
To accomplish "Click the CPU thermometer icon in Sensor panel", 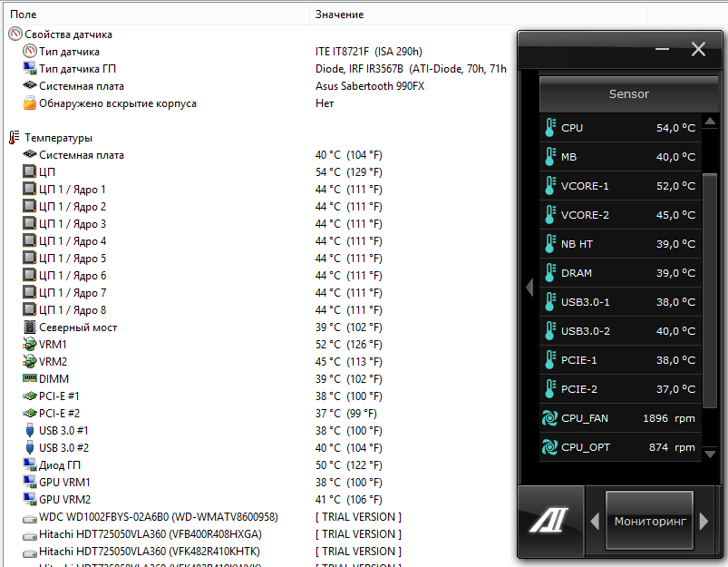I will [x=550, y=127].
